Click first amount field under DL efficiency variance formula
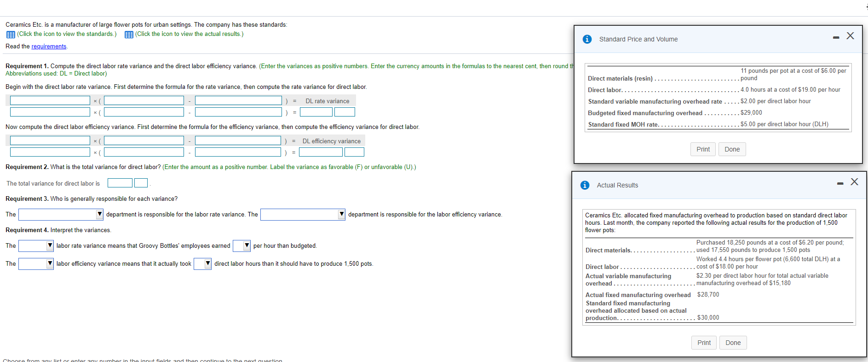868x362 pixels. click(x=50, y=152)
